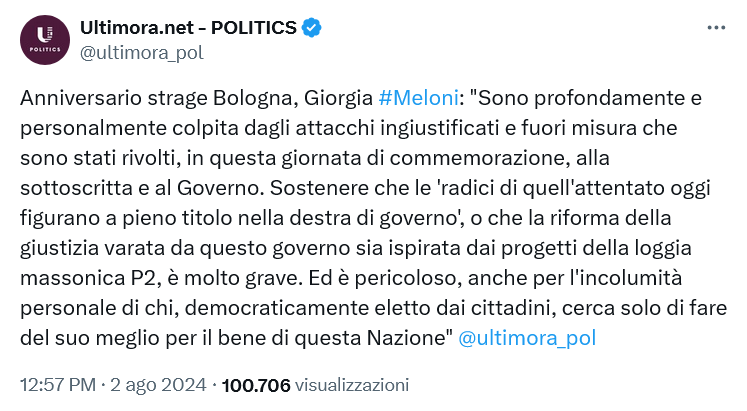
Task: Click the visualizzazioni label
Action: coord(352,385)
